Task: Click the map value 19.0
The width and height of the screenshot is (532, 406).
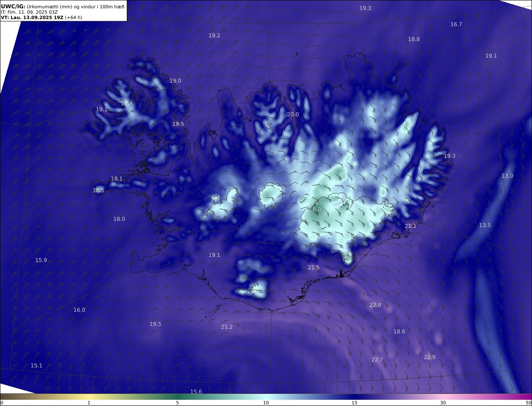Action: (175, 81)
